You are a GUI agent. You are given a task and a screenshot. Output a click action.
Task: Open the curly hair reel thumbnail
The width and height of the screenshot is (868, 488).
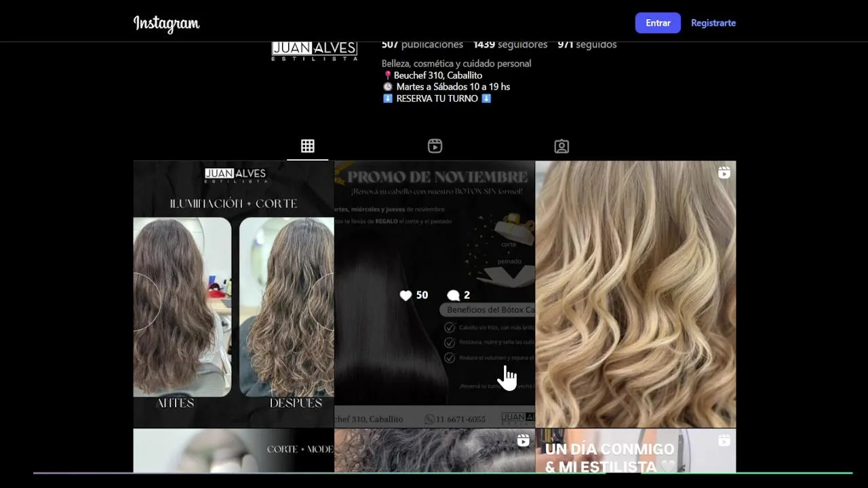point(435,451)
